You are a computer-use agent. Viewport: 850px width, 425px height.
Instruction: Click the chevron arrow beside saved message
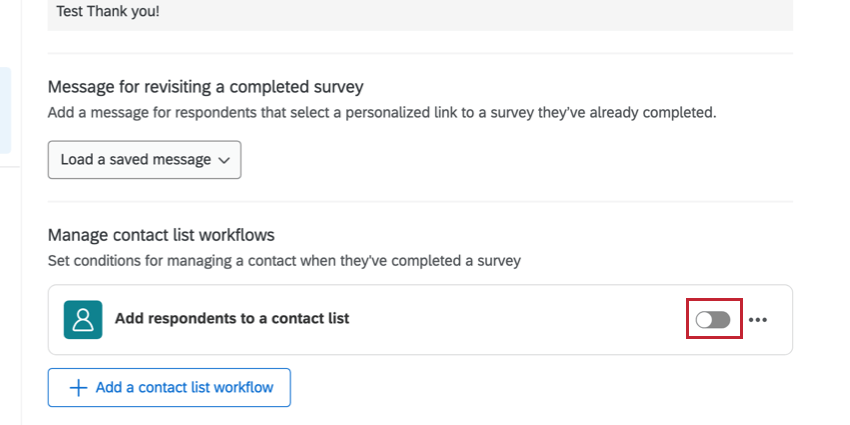224,160
